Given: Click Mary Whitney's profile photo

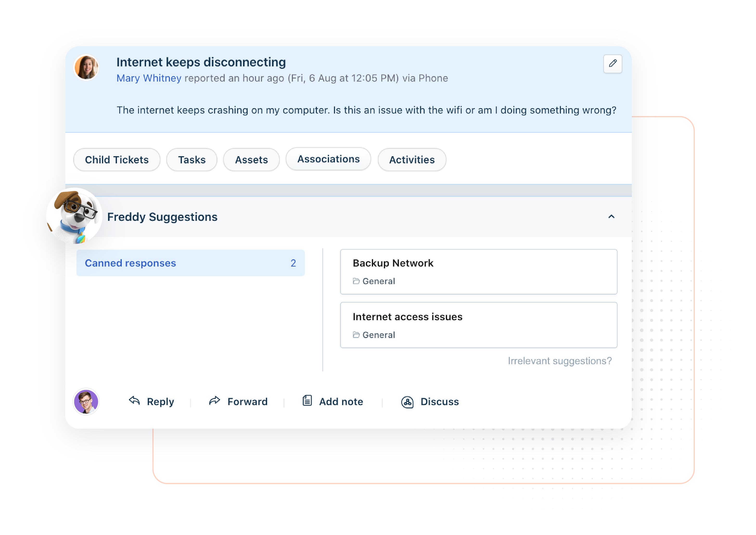Looking at the screenshot, I should [x=86, y=68].
